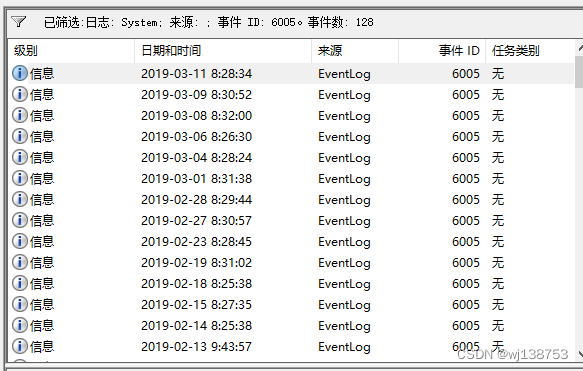583x371 pixels.
Task: Click event ID 6005 in 2019-02-27 row
Action: click(x=466, y=220)
